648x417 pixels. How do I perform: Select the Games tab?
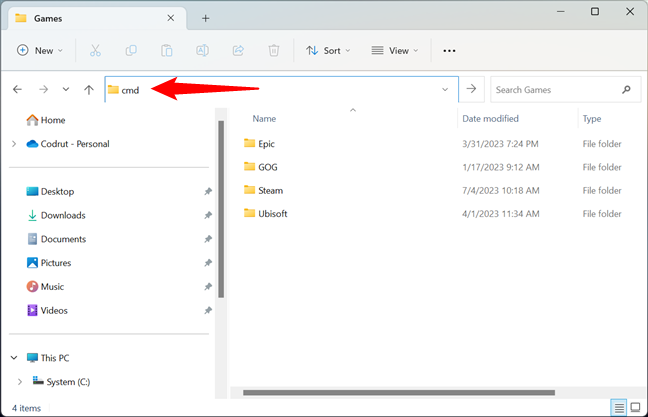97,18
